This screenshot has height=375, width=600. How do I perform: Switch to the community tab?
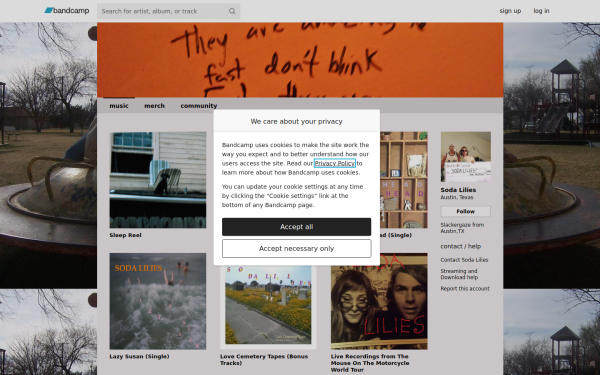[x=199, y=106]
